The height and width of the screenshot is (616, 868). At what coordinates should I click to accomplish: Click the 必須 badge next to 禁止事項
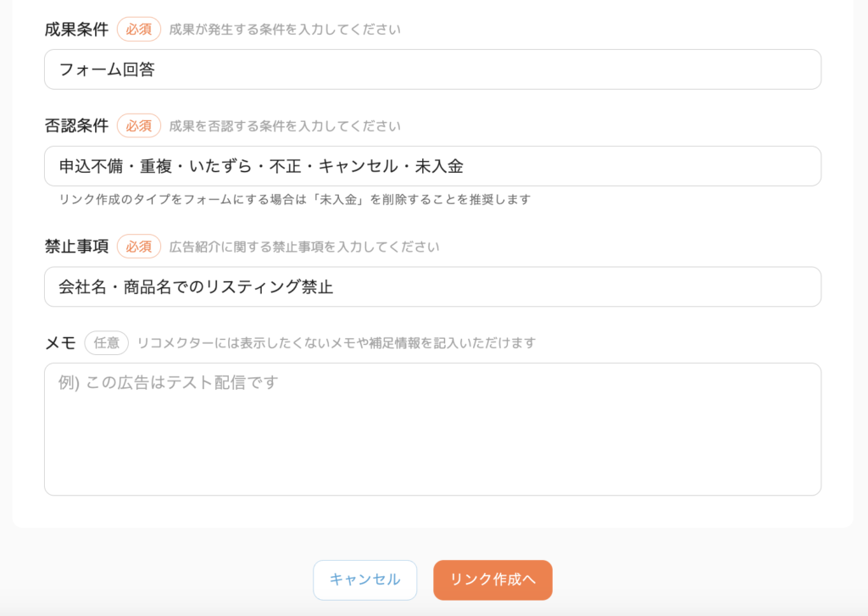[x=139, y=247]
